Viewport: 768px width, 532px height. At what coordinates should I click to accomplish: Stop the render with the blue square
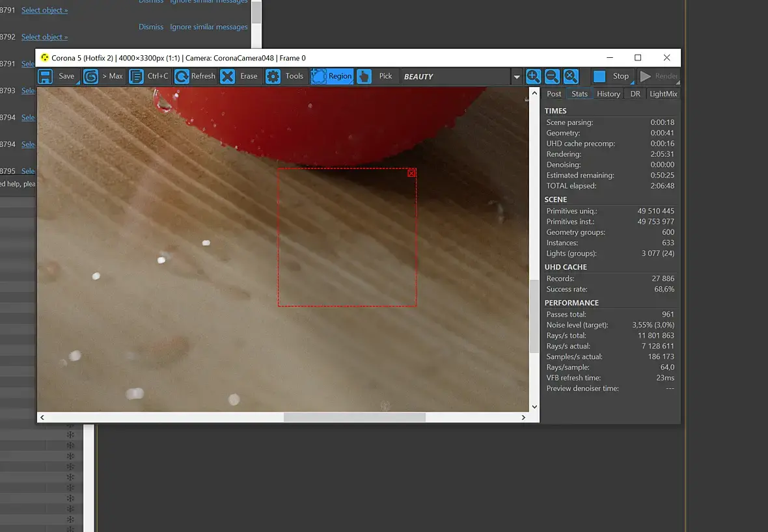(599, 76)
